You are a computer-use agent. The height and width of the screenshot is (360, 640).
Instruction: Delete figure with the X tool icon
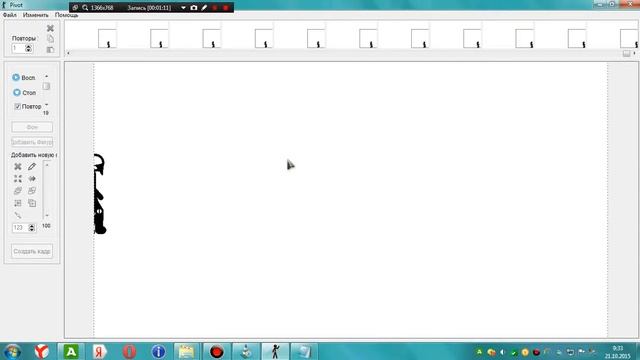pyautogui.click(x=18, y=167)
